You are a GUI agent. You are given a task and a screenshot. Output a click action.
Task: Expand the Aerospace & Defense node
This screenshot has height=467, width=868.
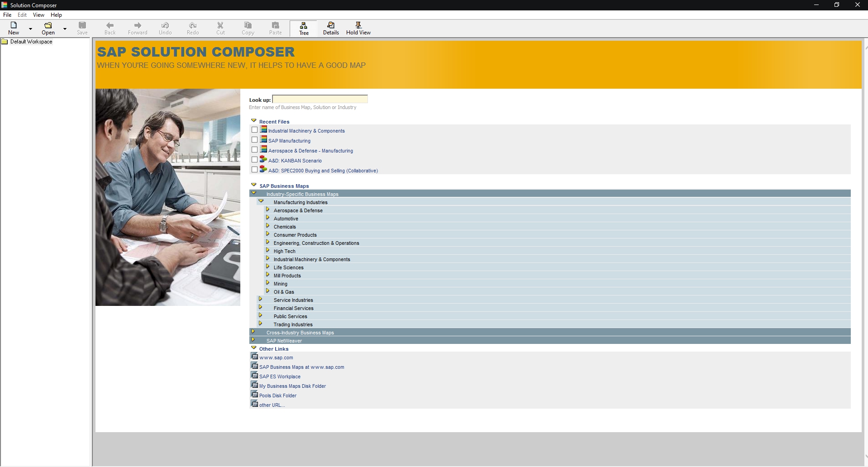(x=267, y=210)
